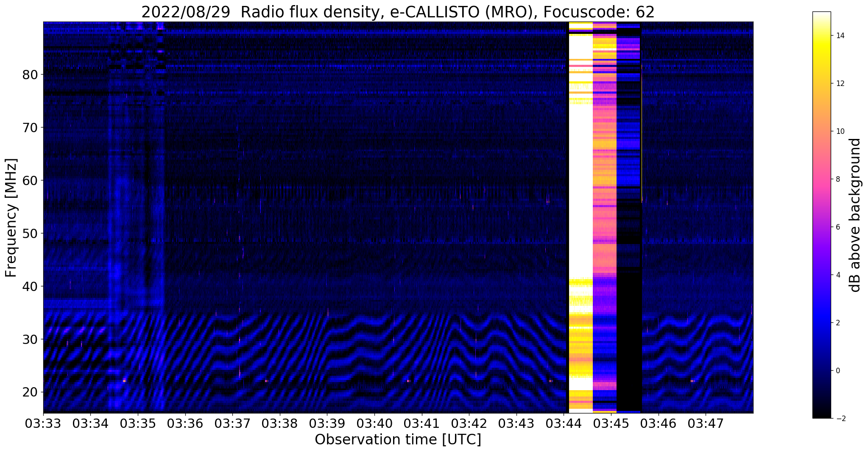Click the x-axis tick label 03:35
This screenshot has width=868, height=452.
(x=137, y=424)
